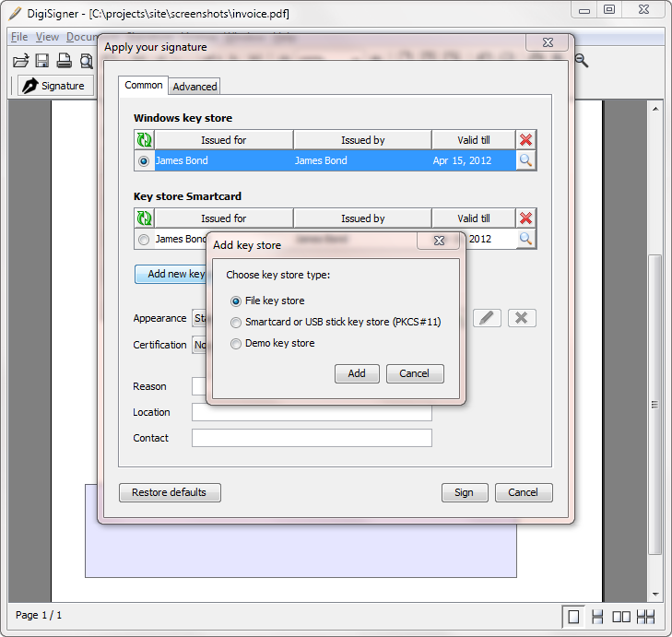Sort by Issued for in Windows key store

point(224,140)
